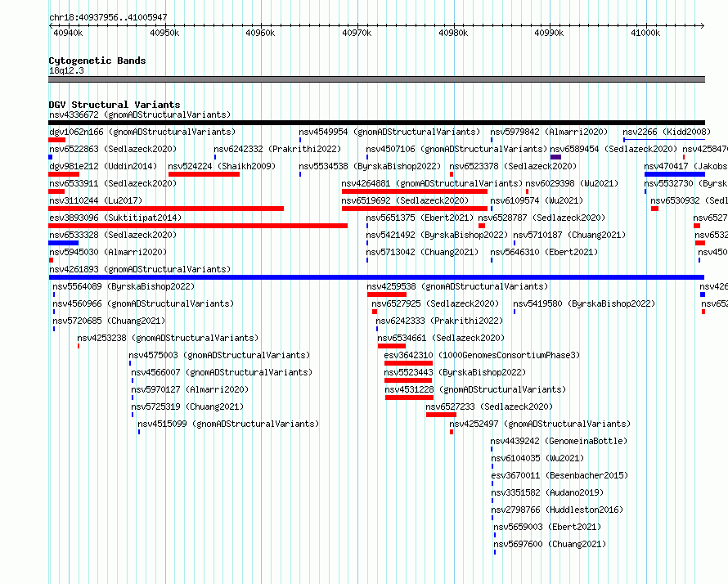Click nsv5697600 Chuang2021 label
The height and width of the screenshot is (584, 728).
point(550,544)
